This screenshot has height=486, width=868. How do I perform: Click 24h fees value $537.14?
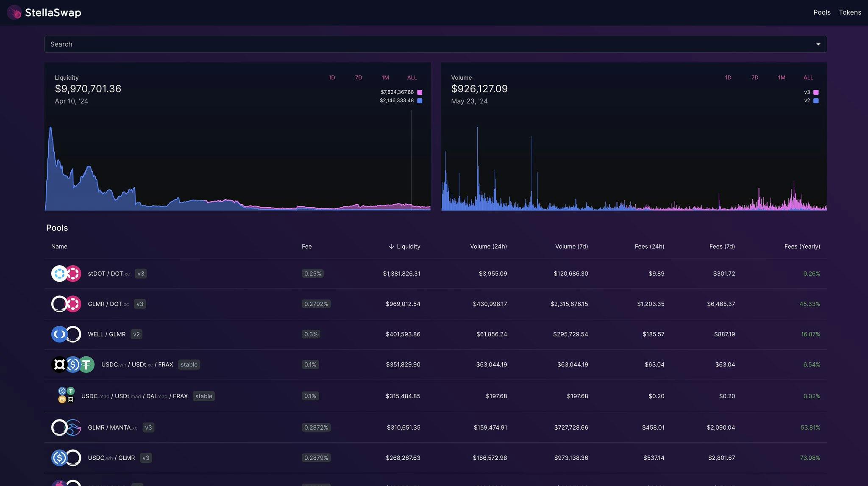pos(654,458)
